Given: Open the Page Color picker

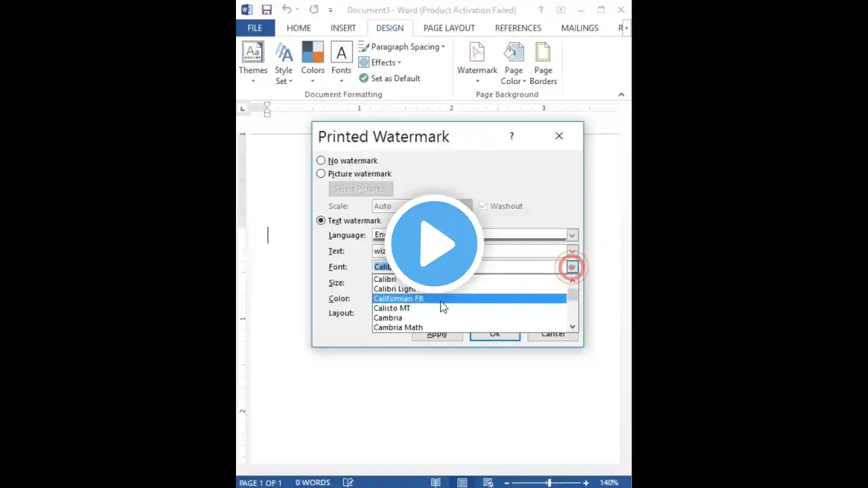Looking at the screenshot, I should coord(513,63).
